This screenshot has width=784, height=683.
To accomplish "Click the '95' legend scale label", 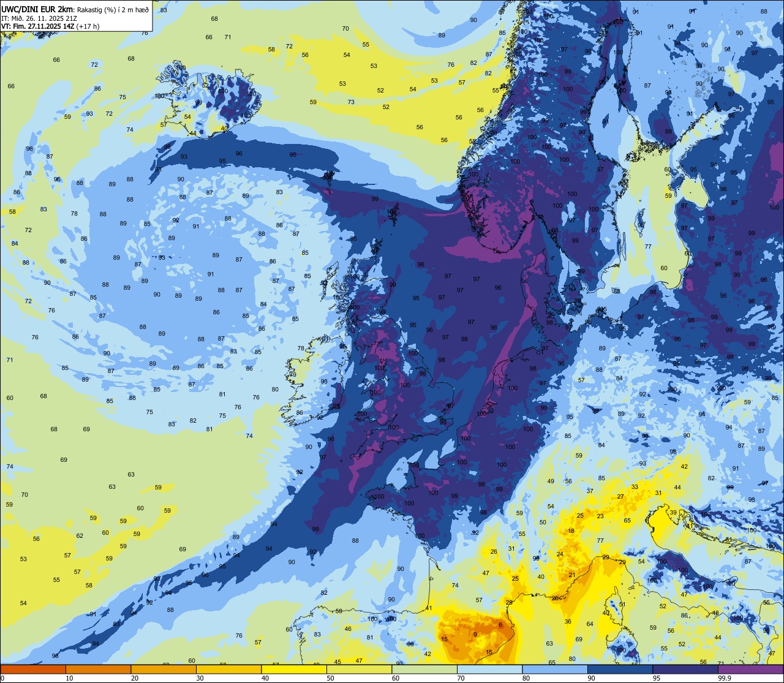I will pos(657,678).
